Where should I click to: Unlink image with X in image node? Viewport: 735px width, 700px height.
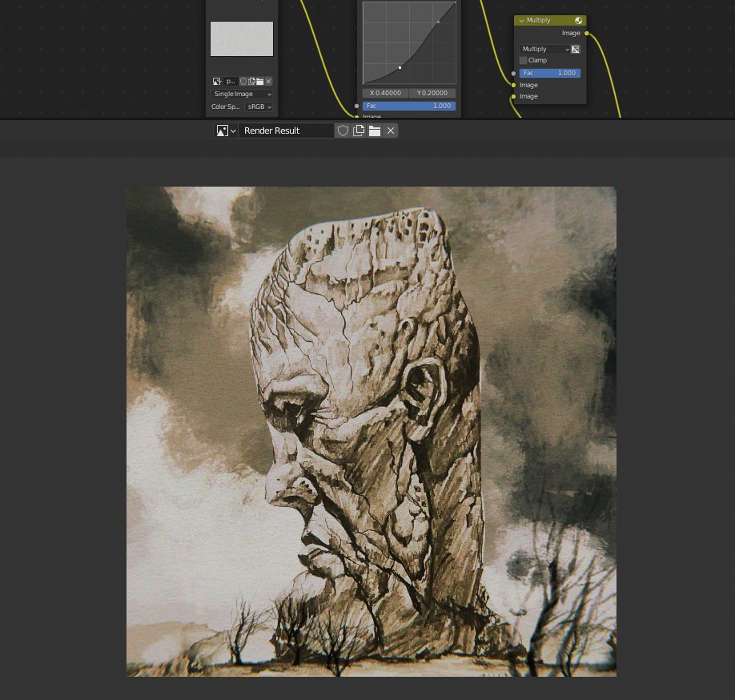[x=268, y=82]
